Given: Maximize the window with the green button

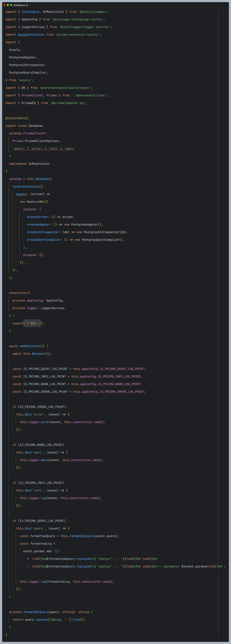Looking at the screenshot, I should coord(11,5).
